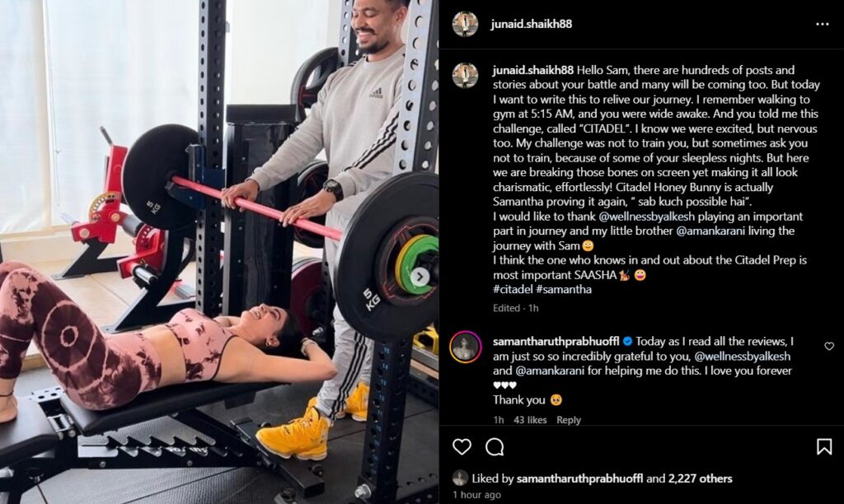
Task: Advance to the next photo in the carousel
Action: click(420, 277)
